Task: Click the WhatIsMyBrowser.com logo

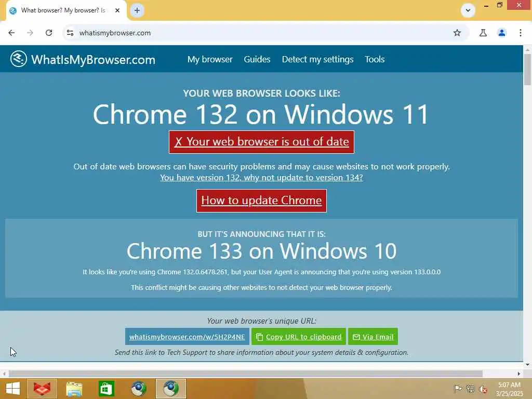Action: (x=83, y=59)
